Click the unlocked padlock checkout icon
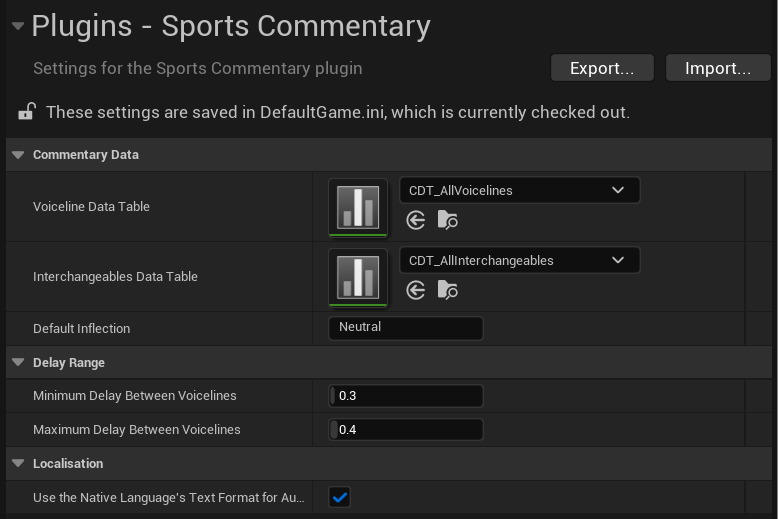778x519 pixels. click(x=27, y=112)
